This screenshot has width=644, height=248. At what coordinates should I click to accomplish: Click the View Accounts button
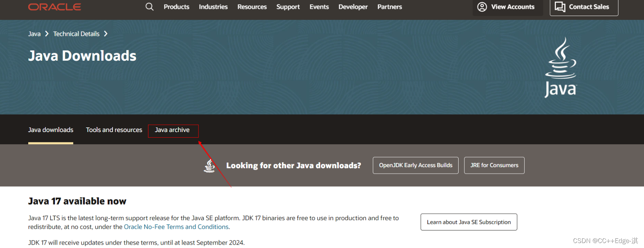pyautogui.click(x=508, y=7)
